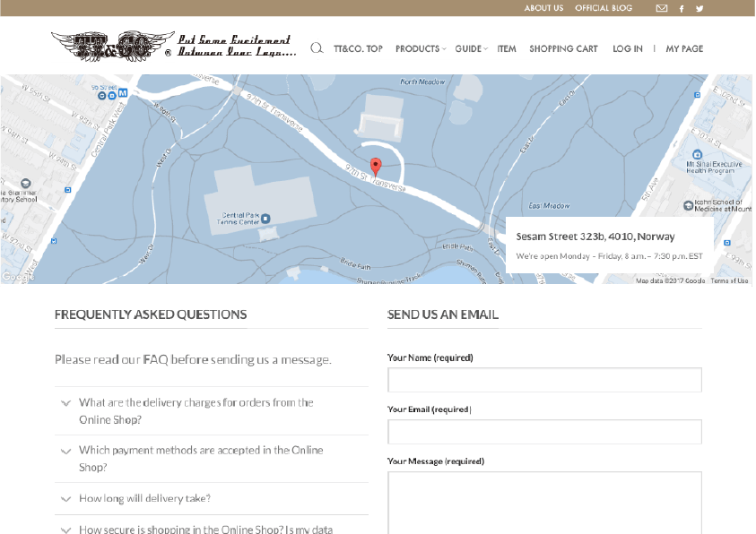This screenshot has width=756, height=534.
Task: Click the email envelope icon in top bar
Action: (x=662, y=8)
